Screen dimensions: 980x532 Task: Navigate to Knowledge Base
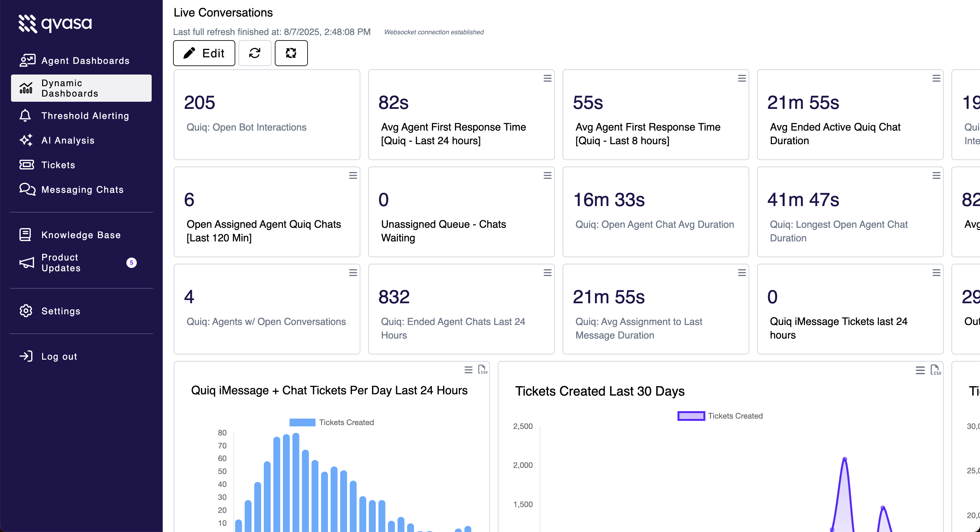click(81, 235)
